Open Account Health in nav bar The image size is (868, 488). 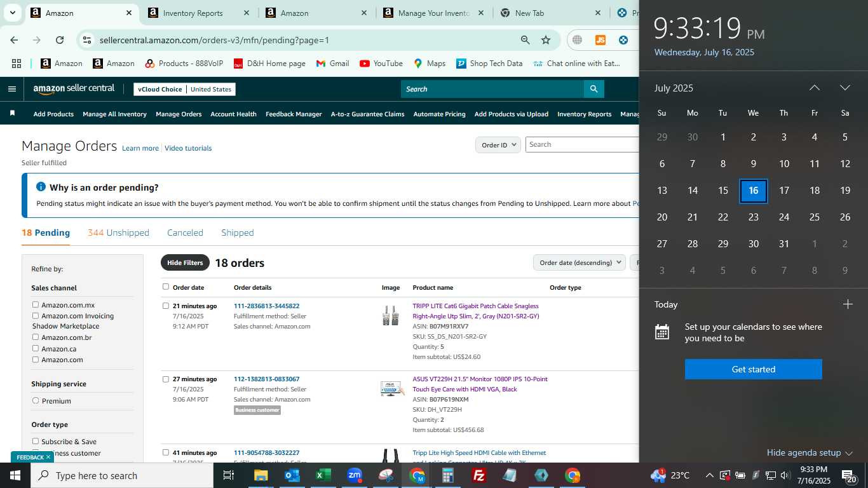(x=233, y=114)
